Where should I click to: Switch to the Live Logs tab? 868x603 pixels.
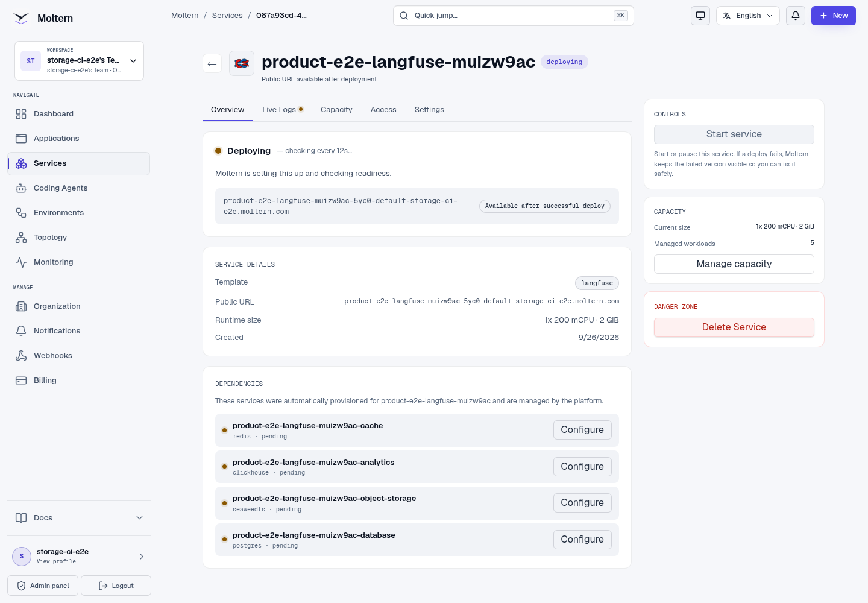tap(283, 110)
